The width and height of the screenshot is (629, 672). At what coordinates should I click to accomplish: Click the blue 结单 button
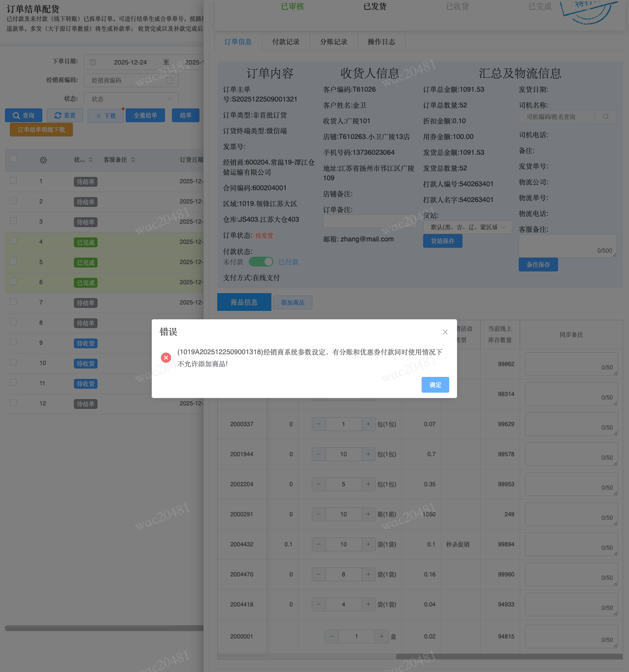186,115
